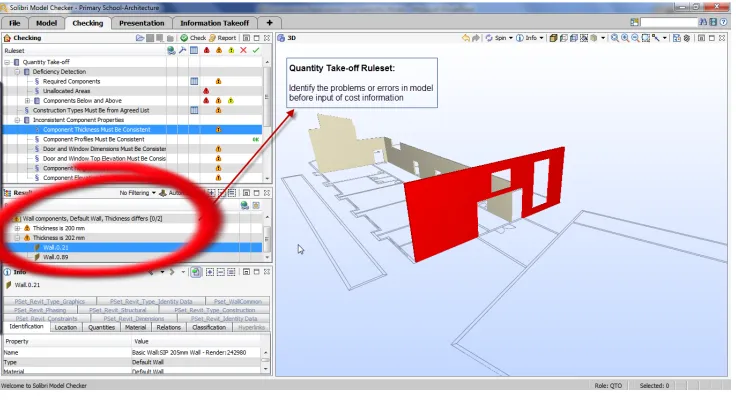Switch to the Information Takeoff tab
This screenshot has width=736, height=404.
click(215, 23)
